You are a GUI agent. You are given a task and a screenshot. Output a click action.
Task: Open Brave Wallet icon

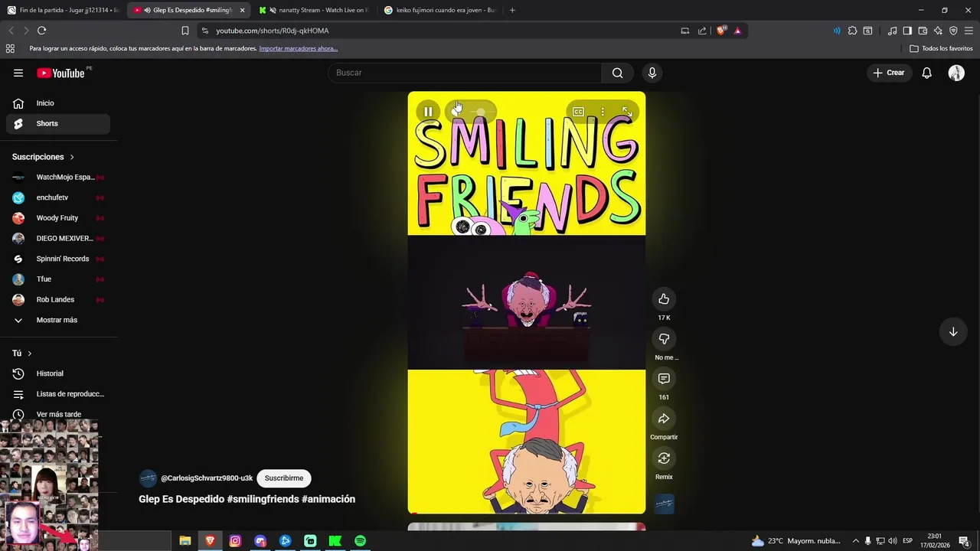923,31
